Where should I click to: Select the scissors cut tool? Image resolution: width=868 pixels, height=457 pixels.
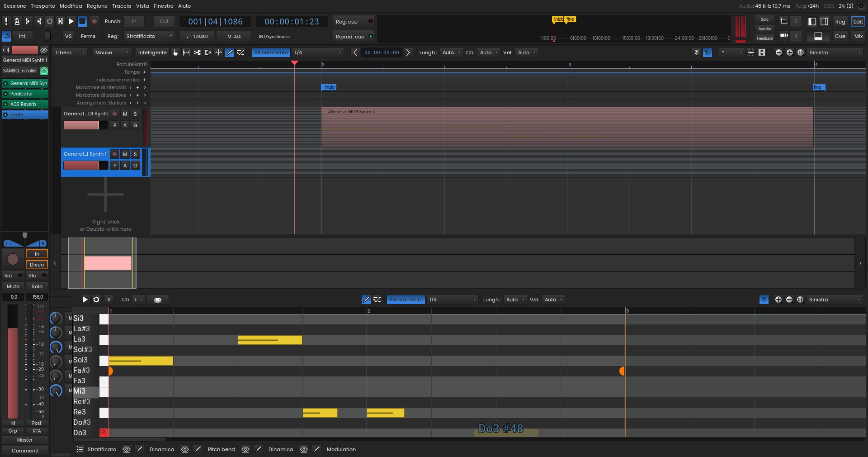tap(197, 52)
